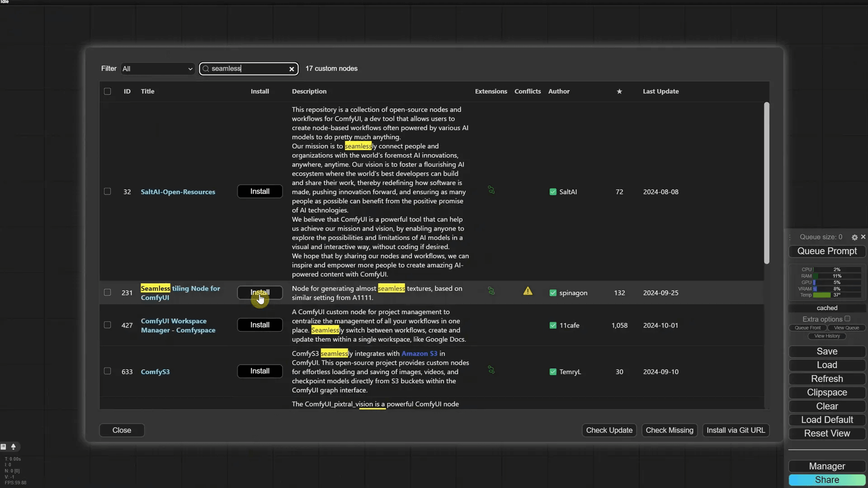Screen dimensions: 868x488
Task: Install Seamless tiling Node for ComfyUI
Action: (x=260, y=292)
